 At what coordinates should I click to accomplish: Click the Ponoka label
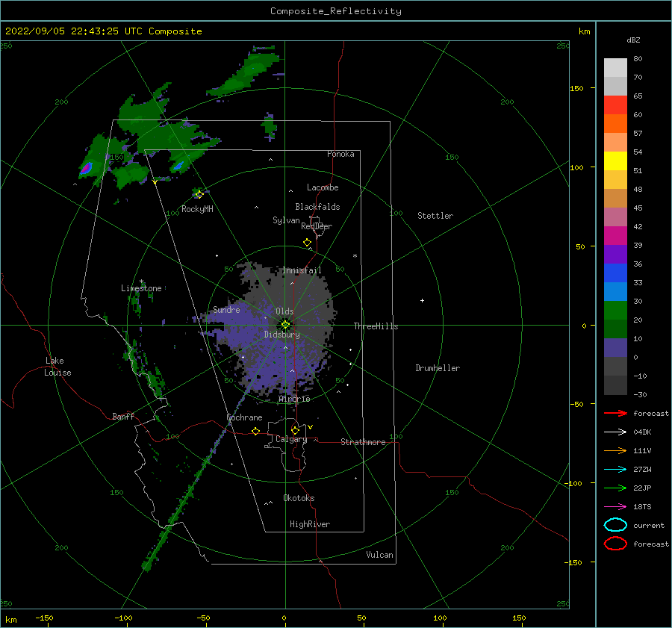click(340, 154)
